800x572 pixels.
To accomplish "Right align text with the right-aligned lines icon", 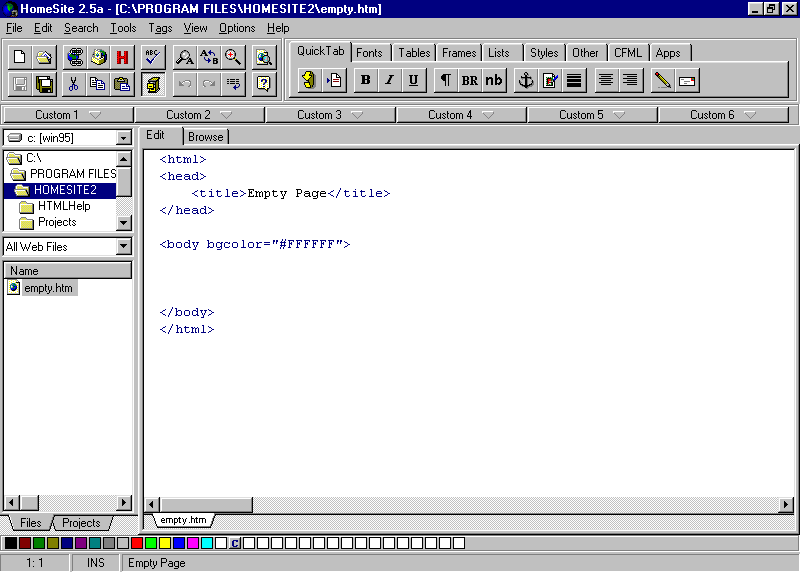I will click(x=630, y=80).
